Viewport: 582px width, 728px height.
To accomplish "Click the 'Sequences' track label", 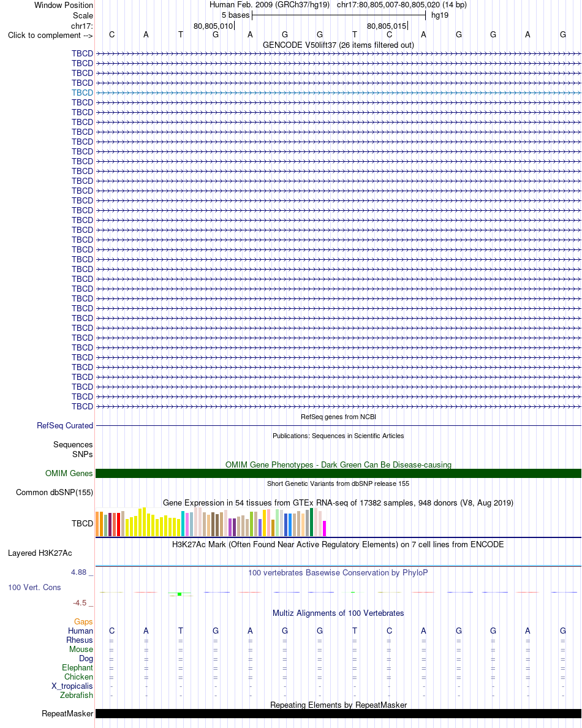I will (x=73, y=444).
